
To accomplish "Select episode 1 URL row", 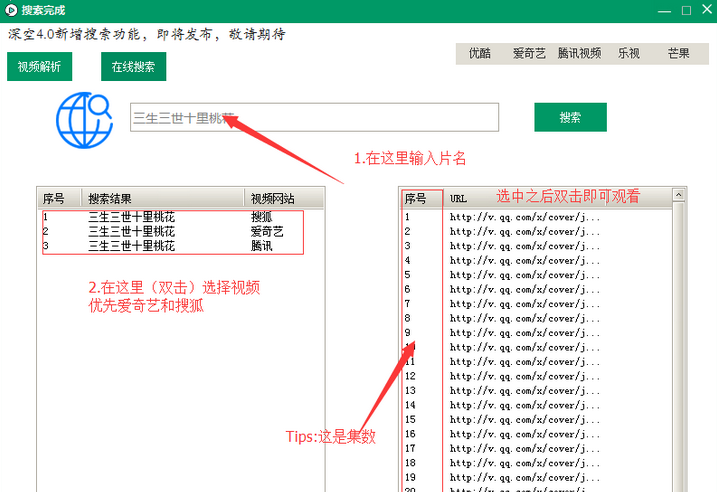I will tap(525, 216).
